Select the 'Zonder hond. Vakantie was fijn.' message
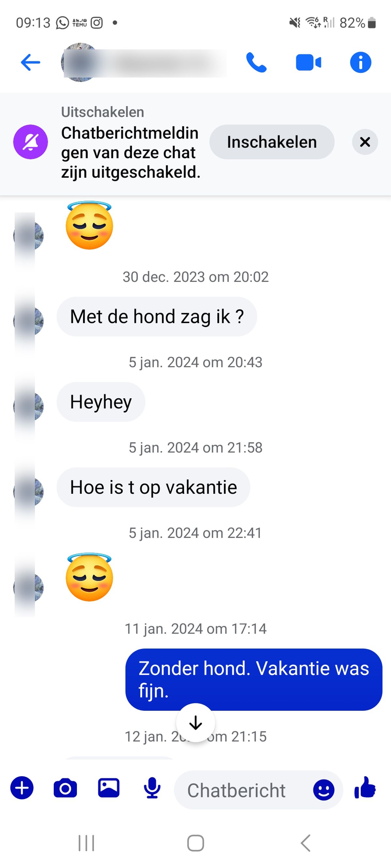This screenshot has width=391, height=868. coord(254,680)
